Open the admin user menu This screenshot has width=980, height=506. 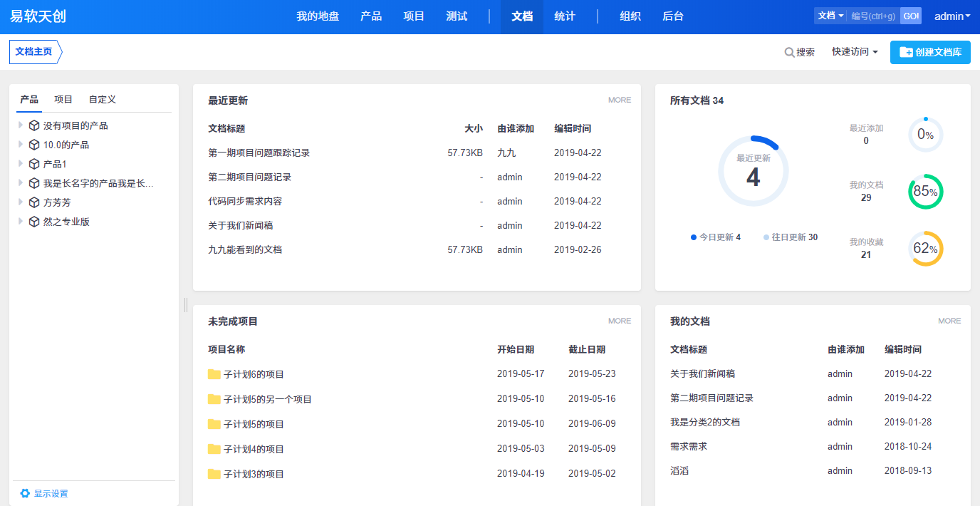952,16
